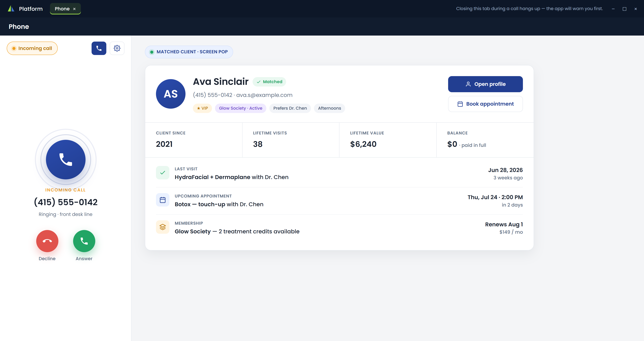
Task: Open phone settings gear
Action: coord(117,48)
